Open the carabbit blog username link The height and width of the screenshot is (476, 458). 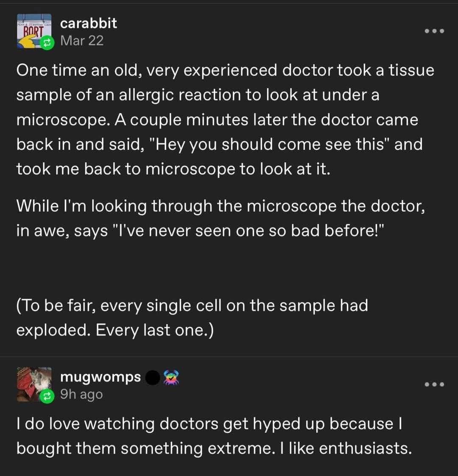tap(88, 23)
